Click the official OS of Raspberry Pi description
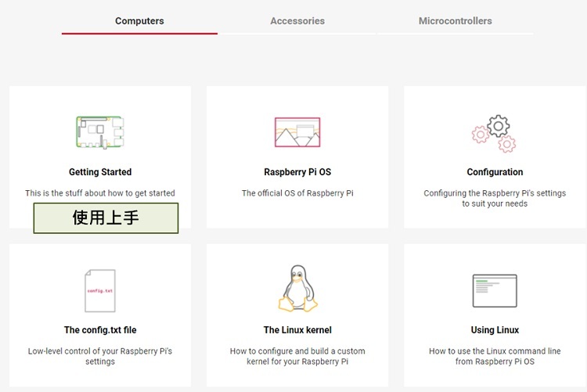The image size is (587, 392). click(x=297, y=193)
